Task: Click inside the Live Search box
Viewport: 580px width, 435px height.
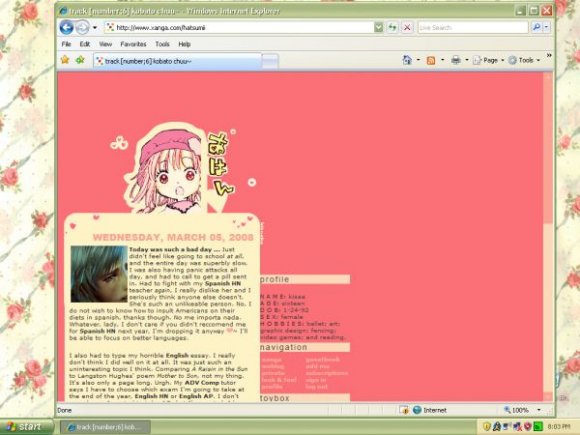Action: click(x=473, y=27)
